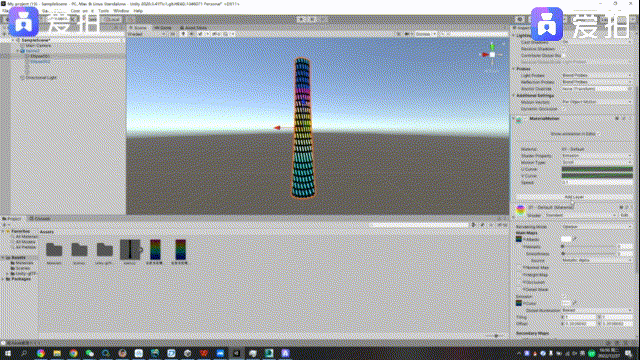The height and width of the screenshot is (360, 640).
Task: Select the second rainbow texture asset
Action: tap(180, 251)
